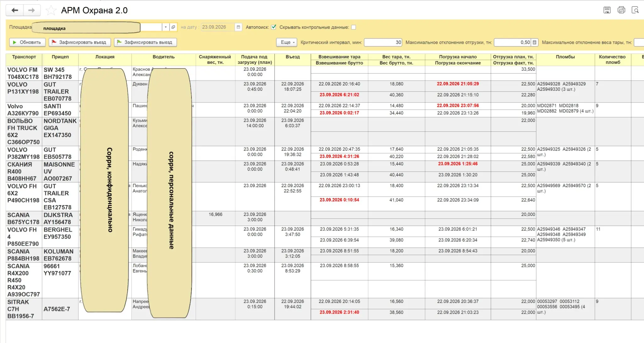Select the VOLVO FM T048XC178 transport row
644x343 pixels.
click(24, 73)
